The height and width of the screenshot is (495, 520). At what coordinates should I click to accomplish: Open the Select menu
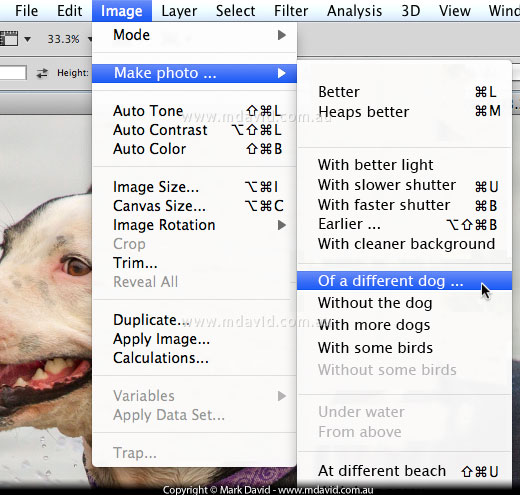click(235, 11)
